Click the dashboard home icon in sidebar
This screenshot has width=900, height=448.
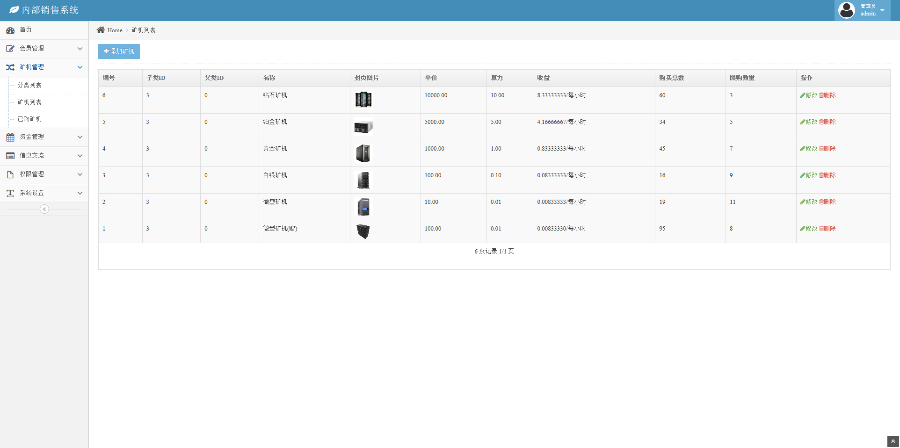pos(10,30)
